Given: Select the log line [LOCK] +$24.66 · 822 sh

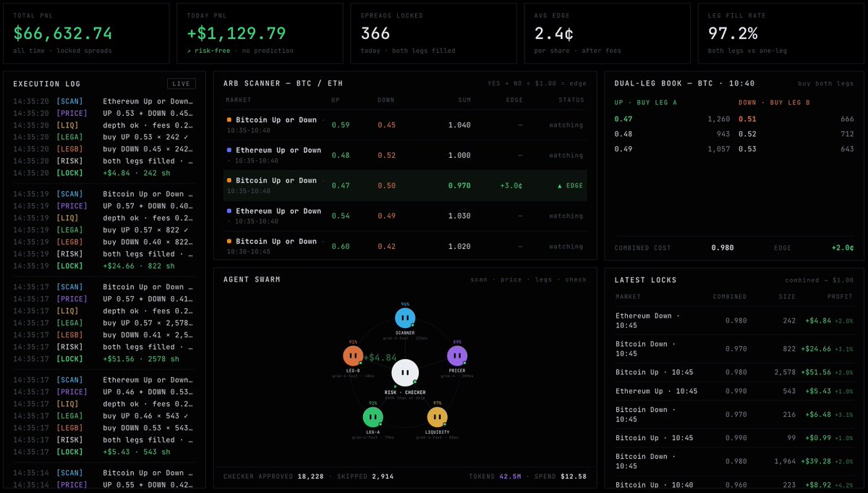Looking at the screenshot, I should tap(104, 266).
